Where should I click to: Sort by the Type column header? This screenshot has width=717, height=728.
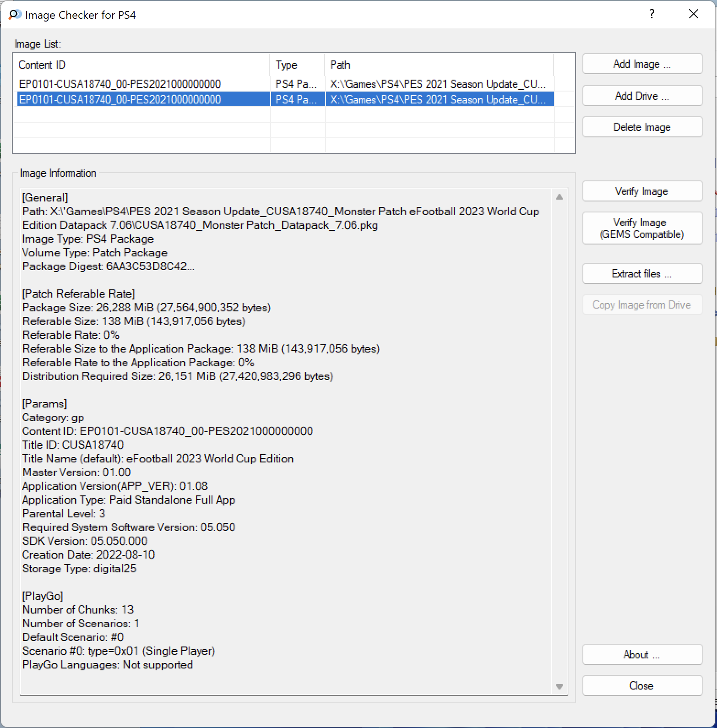[298, 65]
